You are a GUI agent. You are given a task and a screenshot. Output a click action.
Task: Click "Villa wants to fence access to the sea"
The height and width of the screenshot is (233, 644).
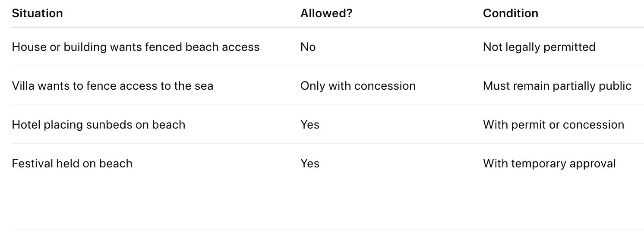(112, 86)
